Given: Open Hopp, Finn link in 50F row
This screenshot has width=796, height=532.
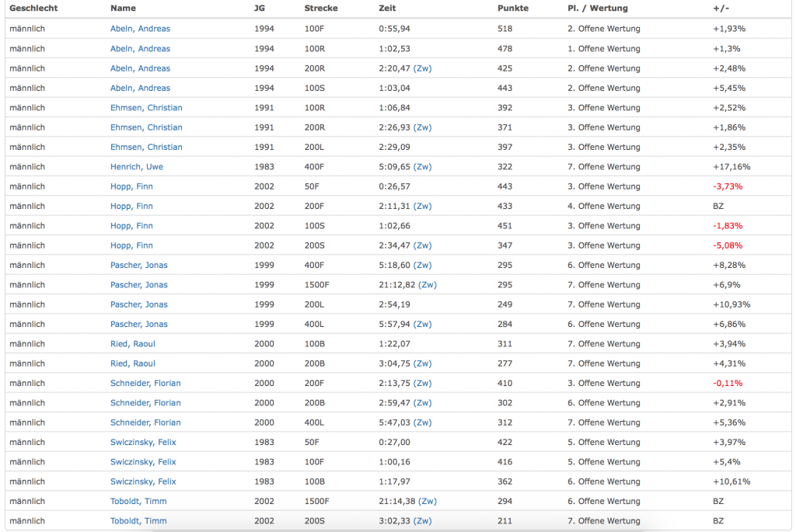Looking at the screenshot, I should tap(131, 186).
